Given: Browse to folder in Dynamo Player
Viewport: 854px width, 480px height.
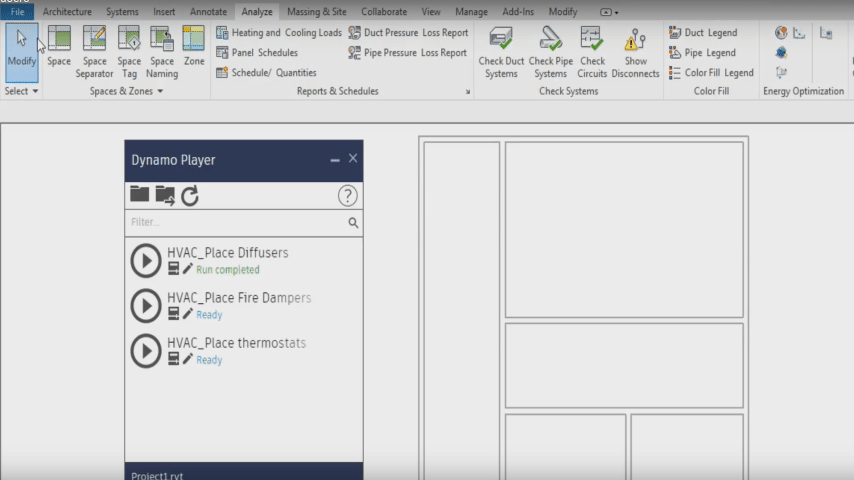Looking at the screenshot, I should click(139, 195).
